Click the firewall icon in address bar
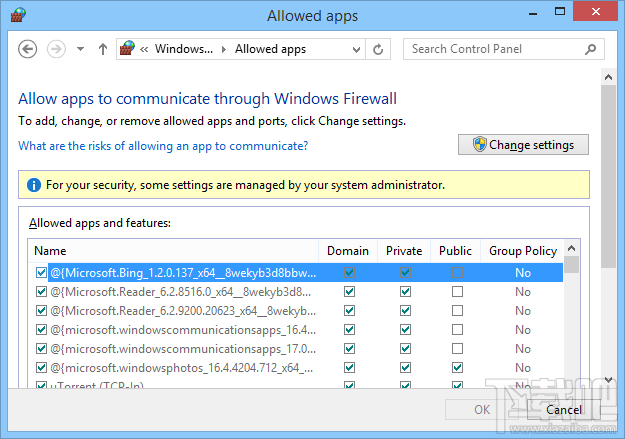 coord(127,49)
